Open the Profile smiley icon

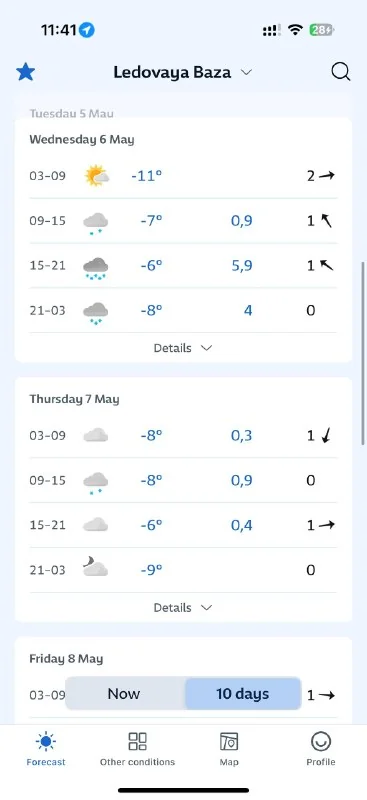321,741
